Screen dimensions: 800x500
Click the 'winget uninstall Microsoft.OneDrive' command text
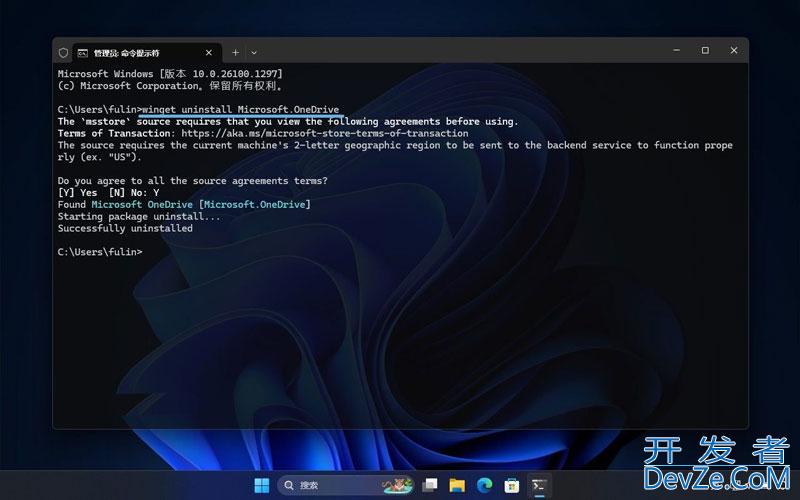(240, 109)
